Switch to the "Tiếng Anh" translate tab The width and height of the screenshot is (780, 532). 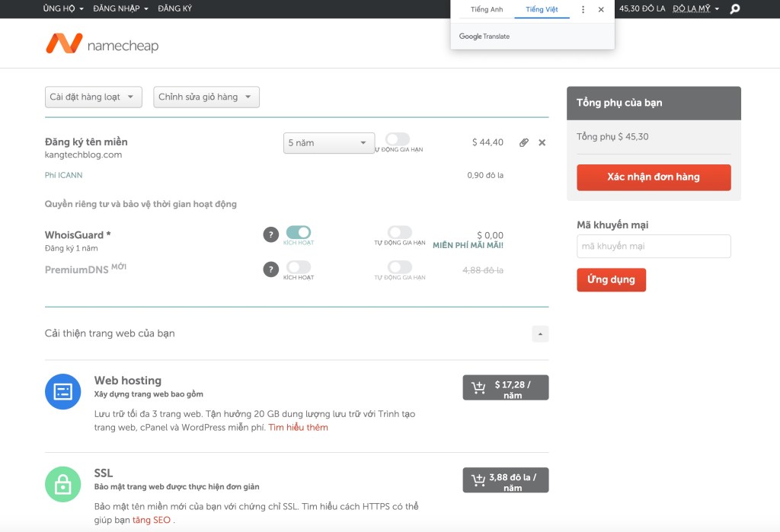pos(487,10)
